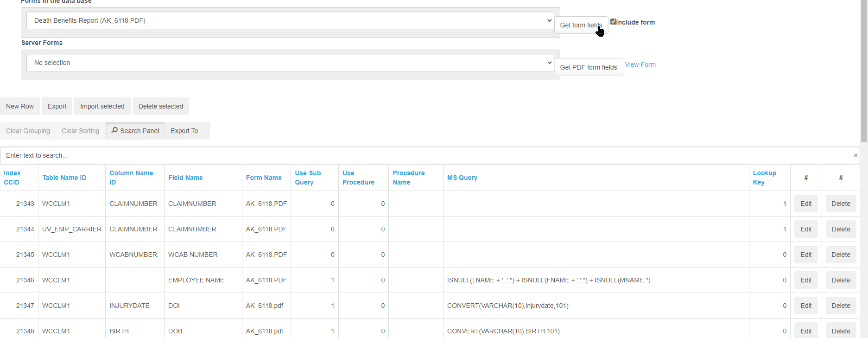Click Clear Sorting in the grid toolbar
Viewport: 868px width, 338px height.
[x=81, y=131]
